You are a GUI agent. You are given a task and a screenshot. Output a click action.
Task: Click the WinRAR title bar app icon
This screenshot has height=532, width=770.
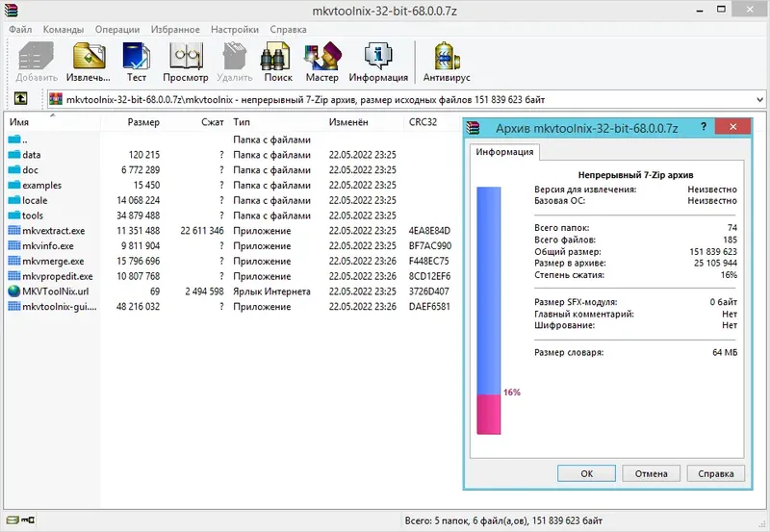[11, 10]
